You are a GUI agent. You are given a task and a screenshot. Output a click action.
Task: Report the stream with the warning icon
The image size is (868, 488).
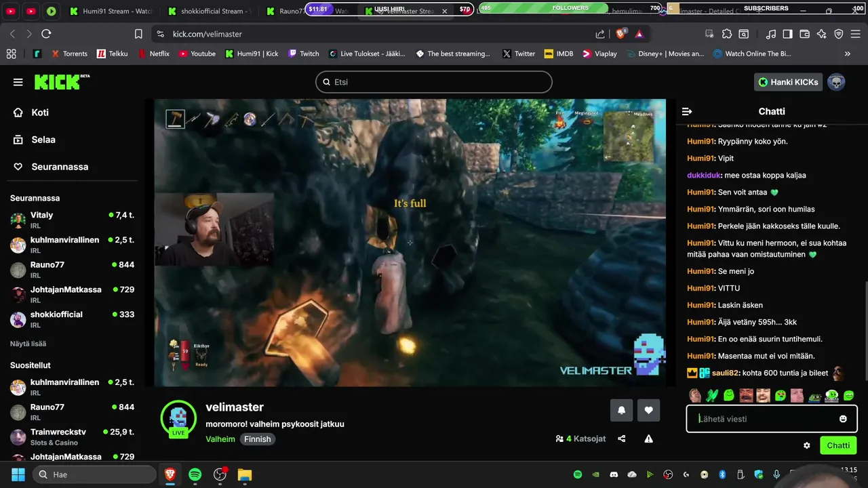648,439
